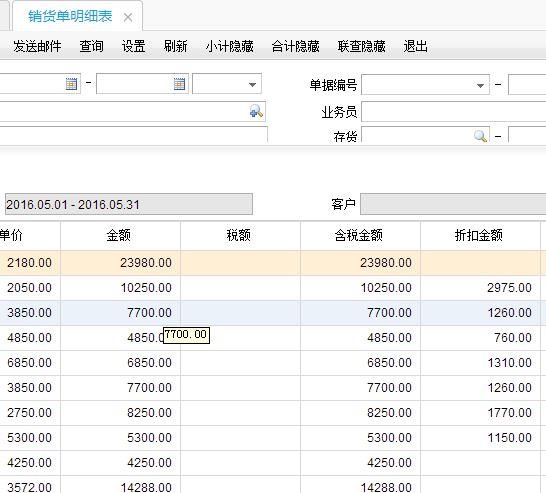Screen dimensions: 546x493
Task: Click 退出 to exit the report
Action: (415, 46)
